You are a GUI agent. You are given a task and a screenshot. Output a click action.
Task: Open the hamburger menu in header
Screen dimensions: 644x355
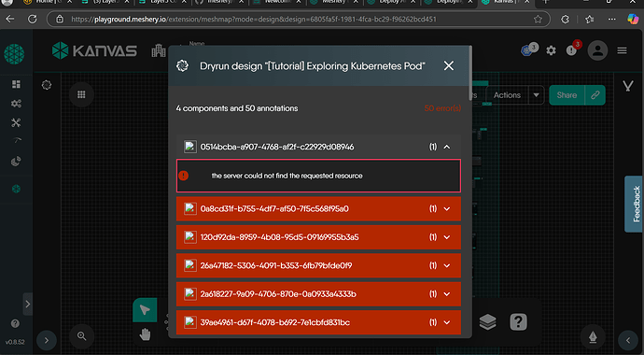pos(622,50)
